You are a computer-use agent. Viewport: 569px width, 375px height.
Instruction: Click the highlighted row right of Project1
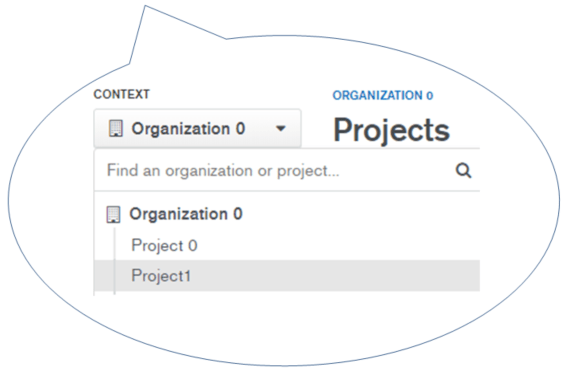334,276
